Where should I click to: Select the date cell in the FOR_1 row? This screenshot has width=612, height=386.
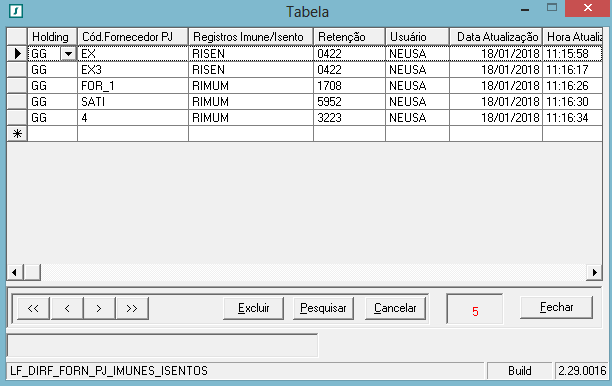coord(496,85)
